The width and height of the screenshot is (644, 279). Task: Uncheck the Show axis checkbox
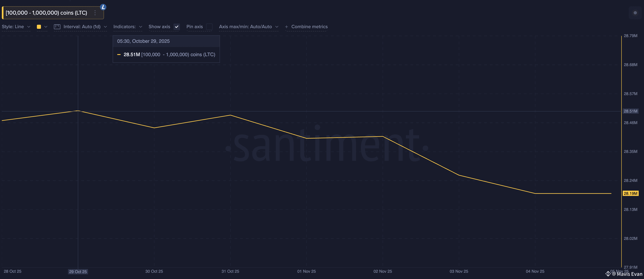(x=177, y=27)
